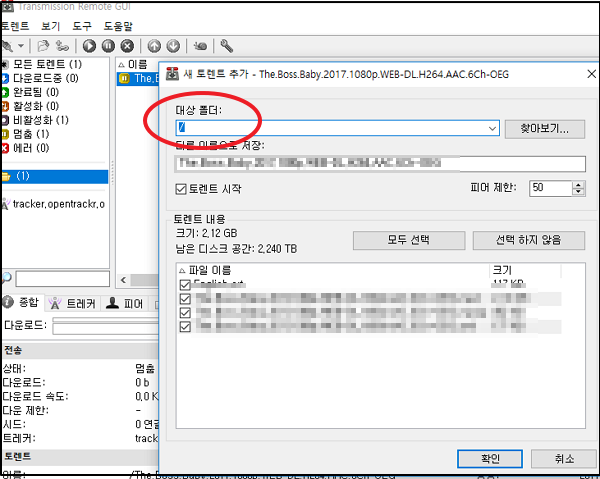This screenshot has width=600, height=479.
Task: Toggle turtle speed limit mode
Action: click(x=200, y=46)
